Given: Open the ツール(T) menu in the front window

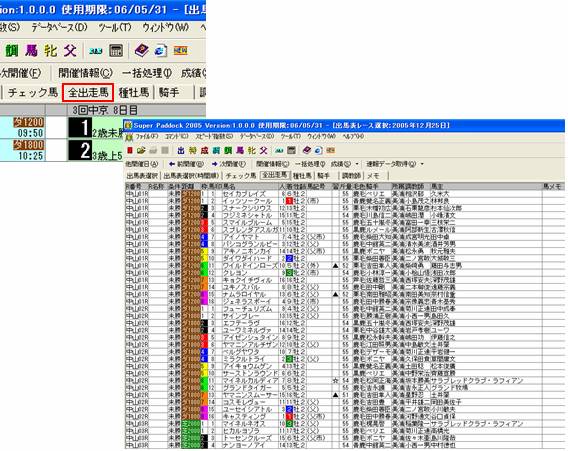Looking at the screenshot, I should 291,137.
